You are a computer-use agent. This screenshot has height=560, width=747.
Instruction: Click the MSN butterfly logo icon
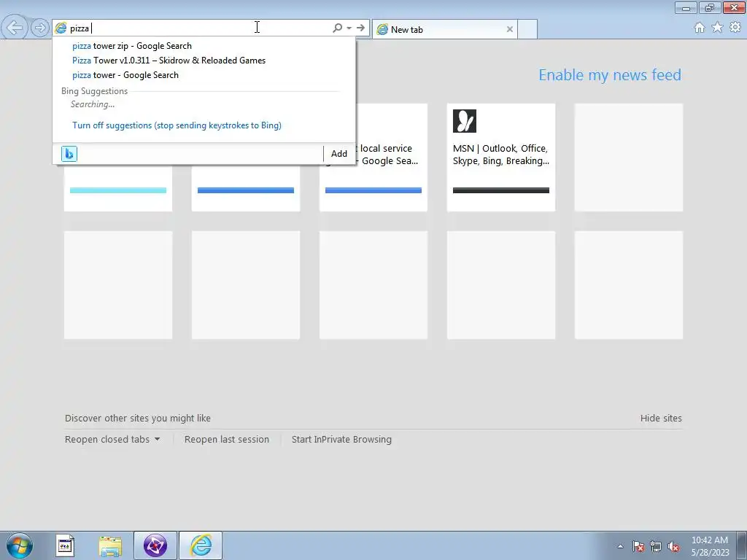click(465, 121)
